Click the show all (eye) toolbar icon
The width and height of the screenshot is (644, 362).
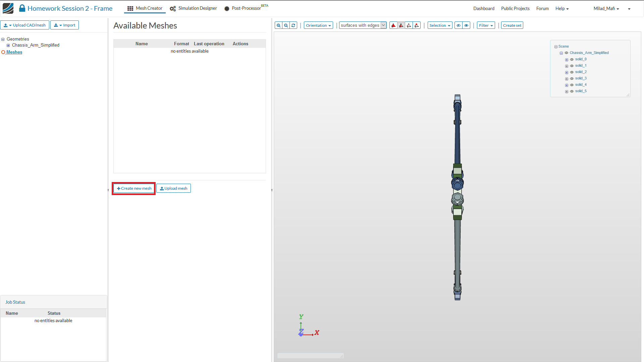(x=466, y=25)
